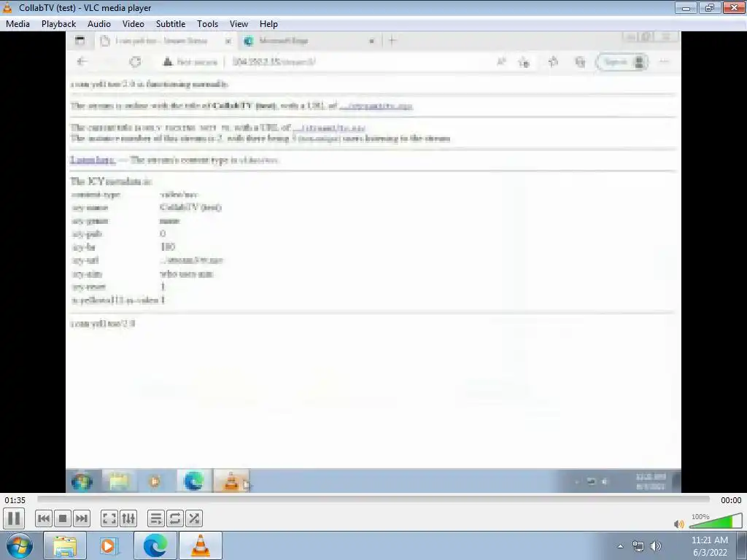Launch Windows Media Player from taskbar

tap(108, 545)
